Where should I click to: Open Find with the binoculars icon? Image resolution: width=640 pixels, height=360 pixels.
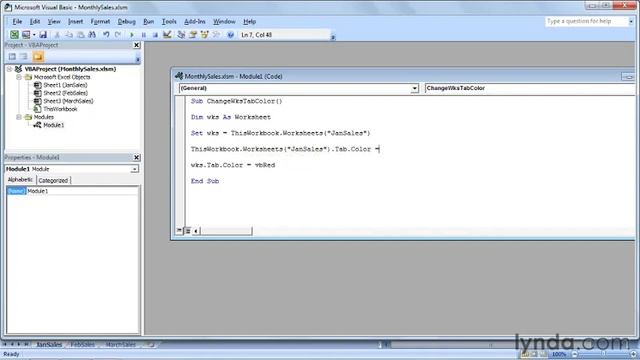(92, 35)
